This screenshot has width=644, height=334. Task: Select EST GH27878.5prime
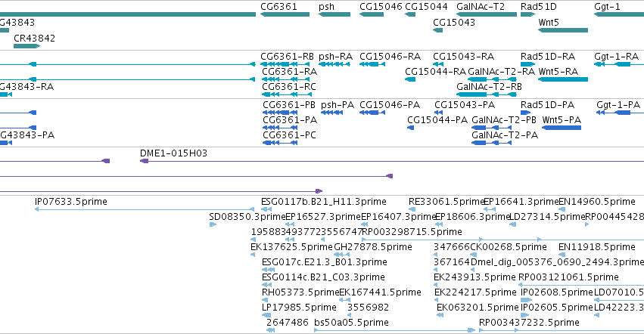(342, 255)
